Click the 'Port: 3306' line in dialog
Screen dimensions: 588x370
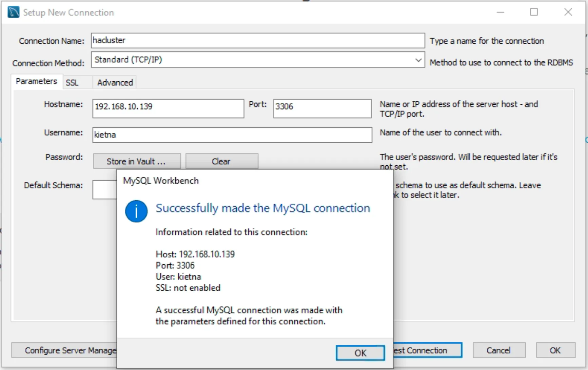pos(175,265)
